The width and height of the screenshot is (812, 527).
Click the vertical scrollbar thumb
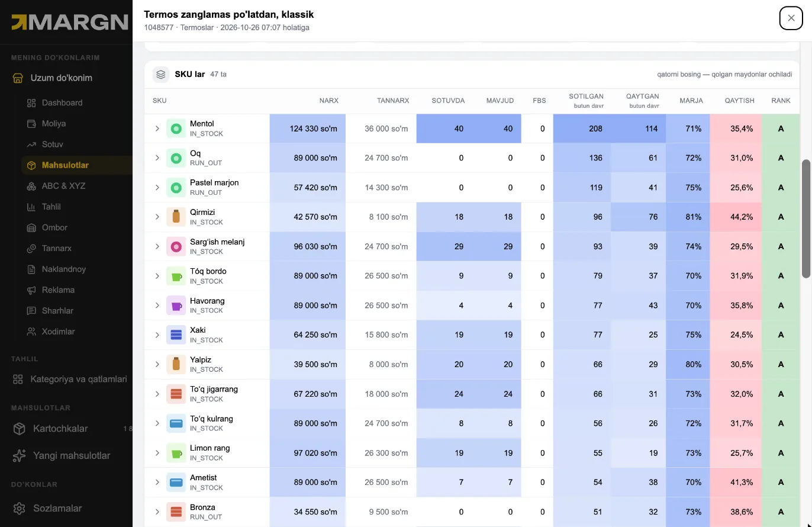tap(805, 218)
